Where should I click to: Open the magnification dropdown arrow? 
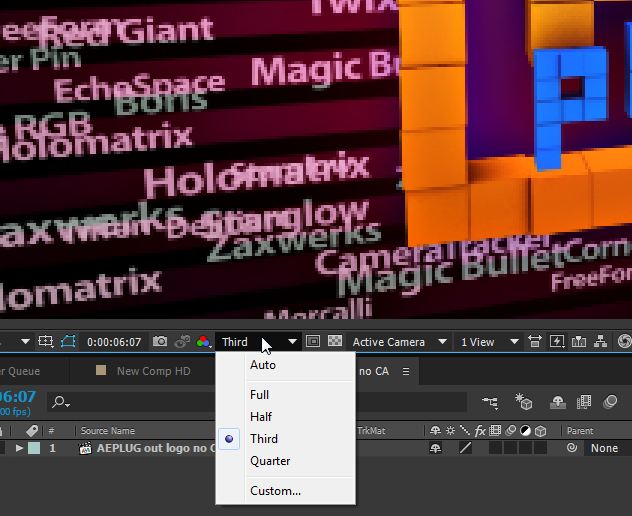pos(25,342)
